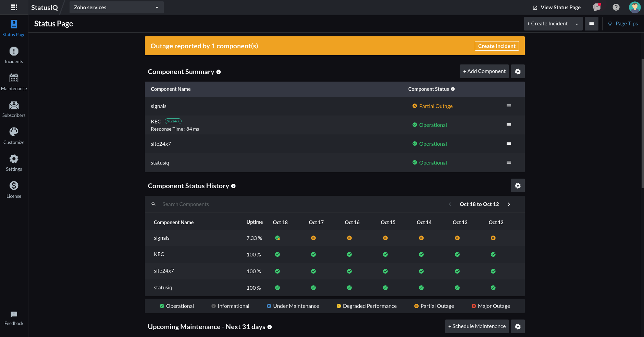
Task: Go to next date range
Action: (x=509, y=204)
